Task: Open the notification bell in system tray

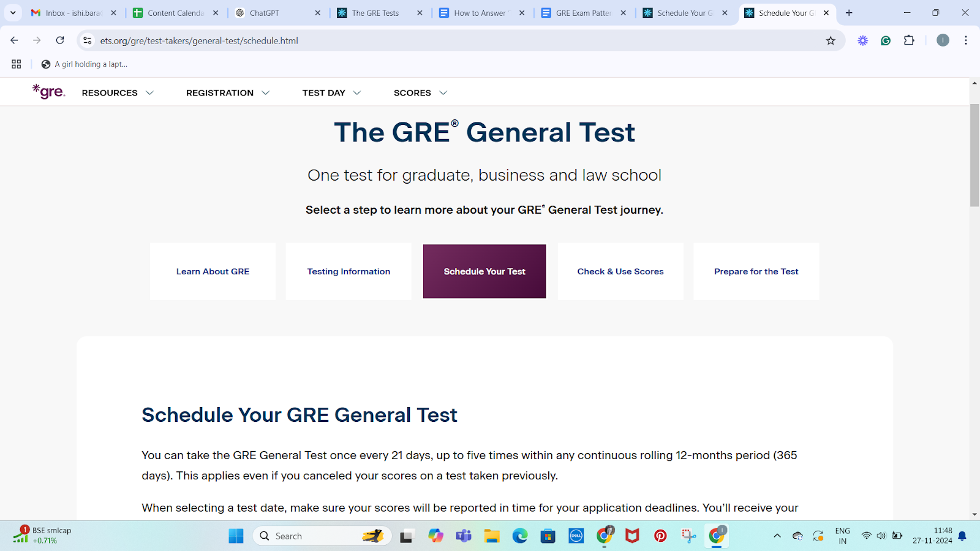Action: click(962, 536)
